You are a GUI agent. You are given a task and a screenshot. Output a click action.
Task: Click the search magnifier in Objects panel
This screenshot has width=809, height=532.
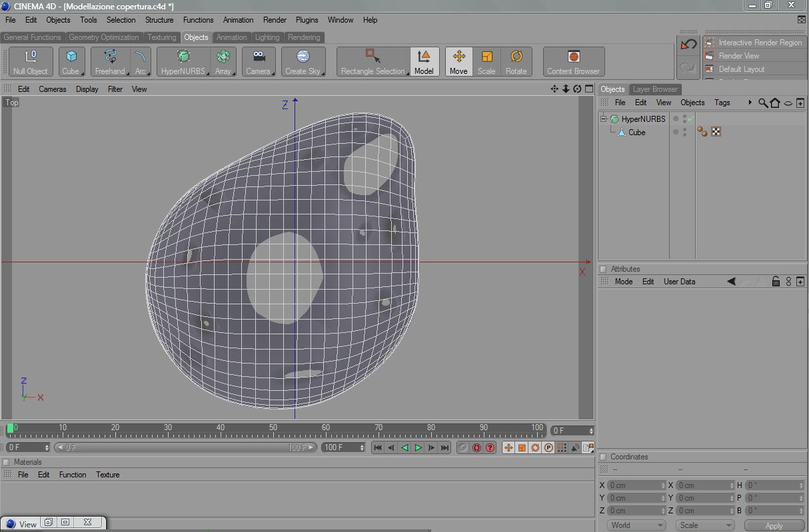(x=763, y=103)
